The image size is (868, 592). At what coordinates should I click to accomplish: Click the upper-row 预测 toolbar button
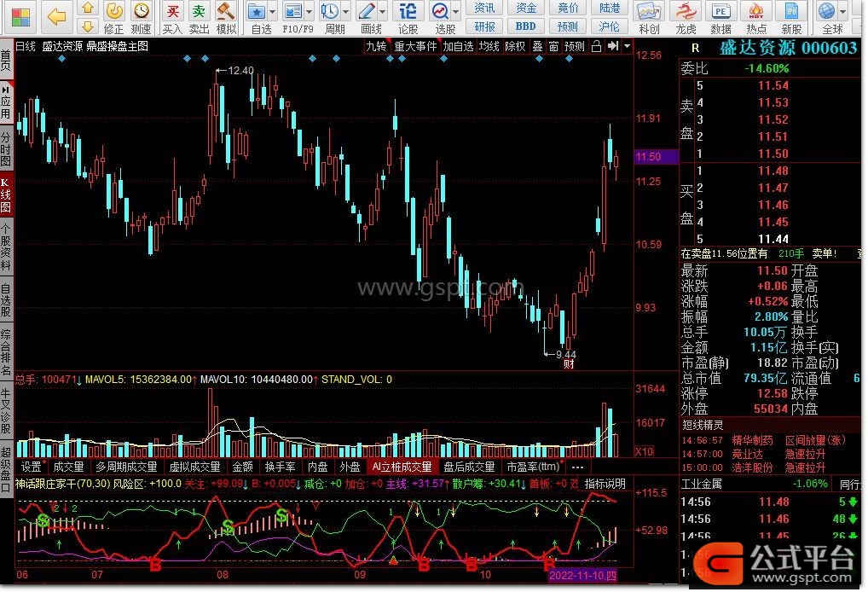click(568, 26)
